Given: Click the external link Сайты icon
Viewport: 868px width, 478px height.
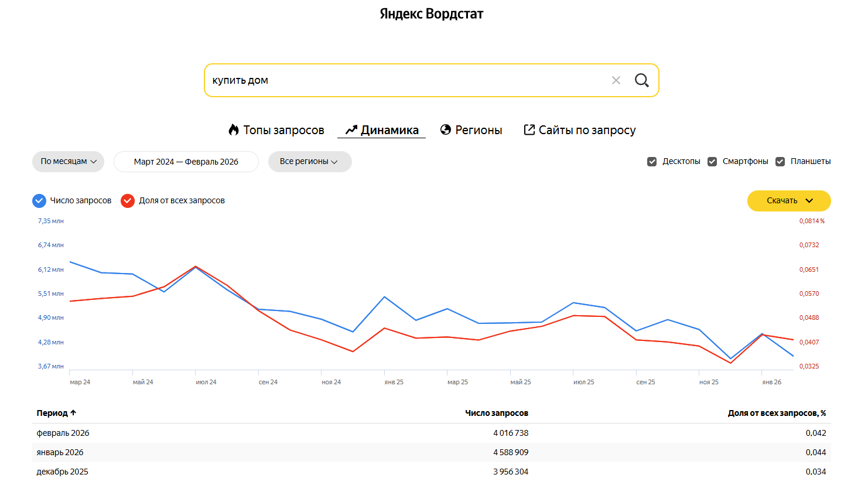Looking at the screenshot, I should tap(529, 130).
